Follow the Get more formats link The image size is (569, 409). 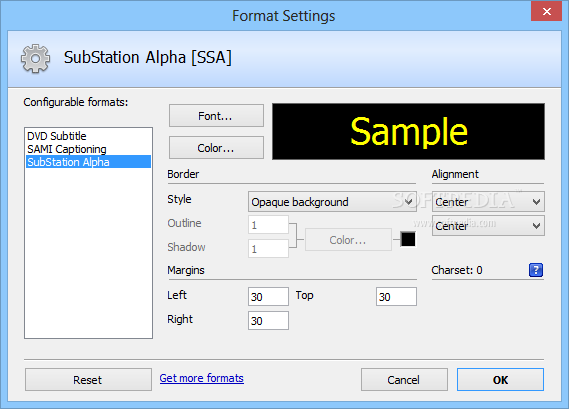click(x=201, y=378)
